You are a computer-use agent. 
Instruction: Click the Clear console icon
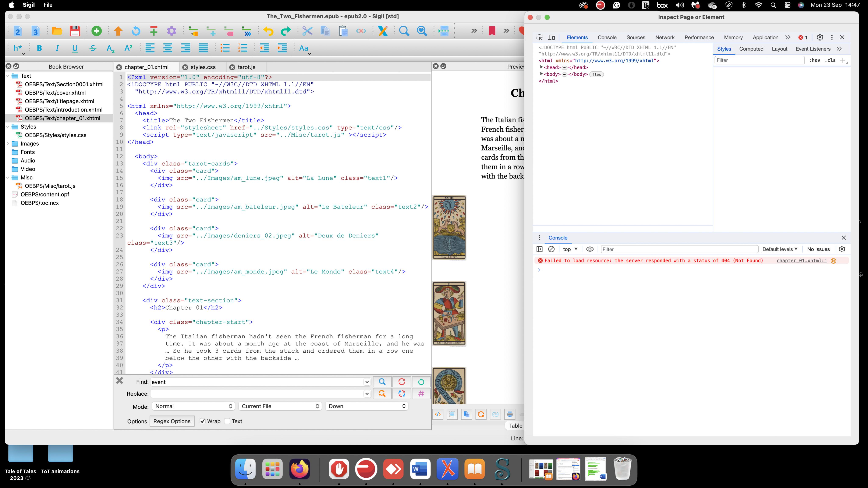tap(551, 249)
